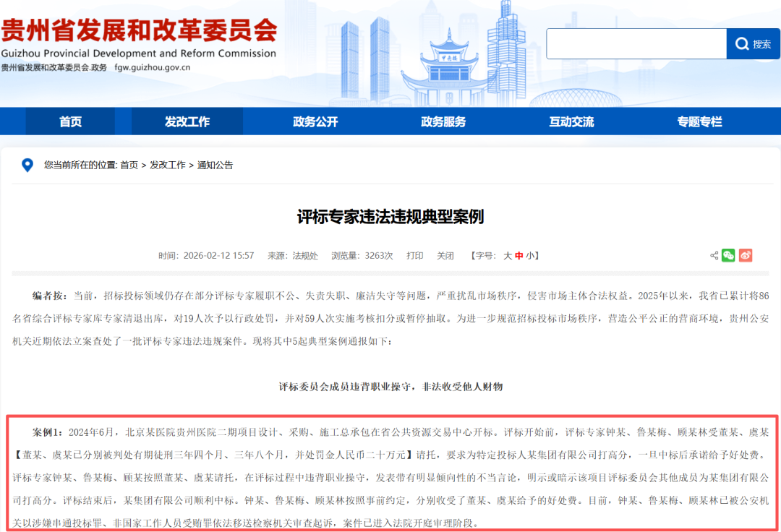Open the 政务公开 navigation menu
The width and height of the screenshot is (781, 532).
coord(315,121)
